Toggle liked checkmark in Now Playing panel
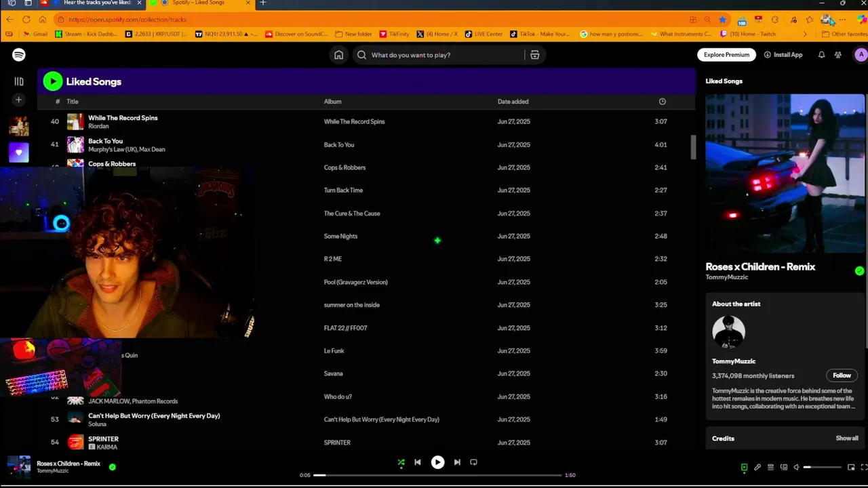Viewport: 868px width, 488px height. click(859, 271)
